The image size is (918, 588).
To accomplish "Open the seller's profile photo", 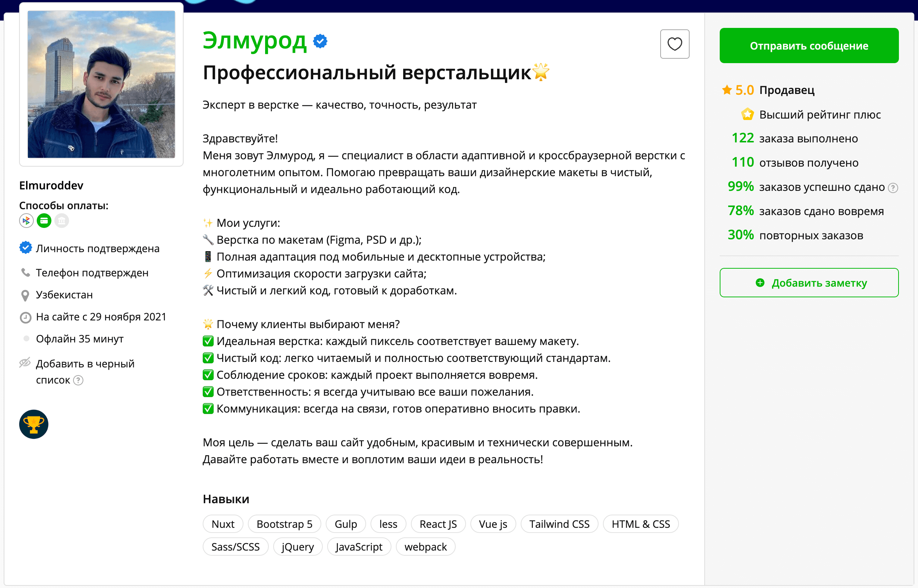I will [x=101, y=84].
